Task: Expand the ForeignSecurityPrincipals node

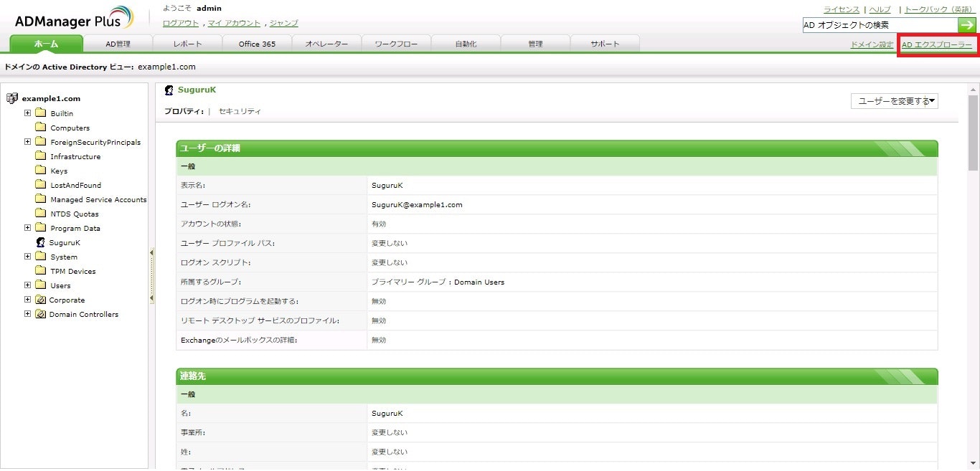Action: pos(28,141)
